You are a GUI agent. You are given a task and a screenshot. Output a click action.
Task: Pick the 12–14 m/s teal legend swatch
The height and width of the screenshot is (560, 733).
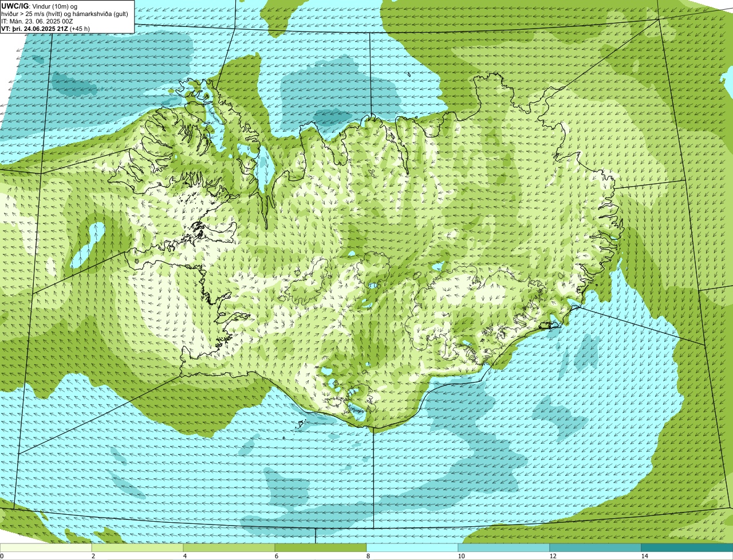pyautogui.click(x=596, y=547)
